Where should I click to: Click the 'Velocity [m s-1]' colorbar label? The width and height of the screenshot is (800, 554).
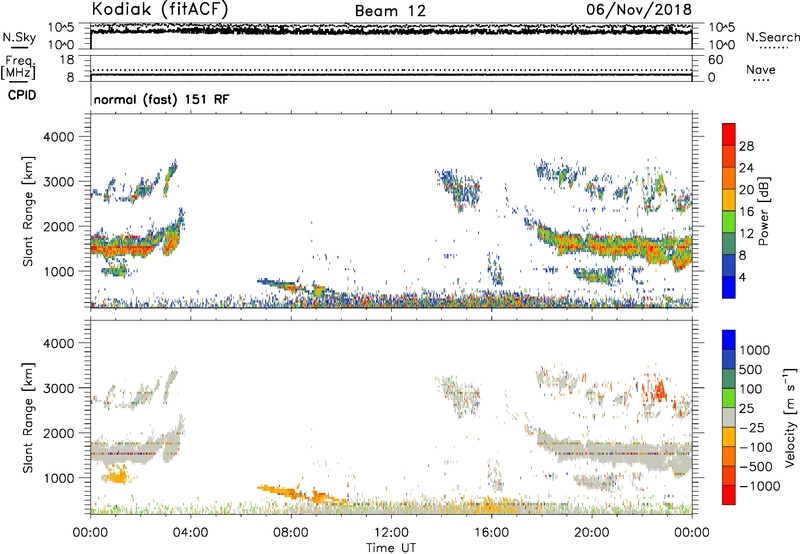click(x=790, y=417)
